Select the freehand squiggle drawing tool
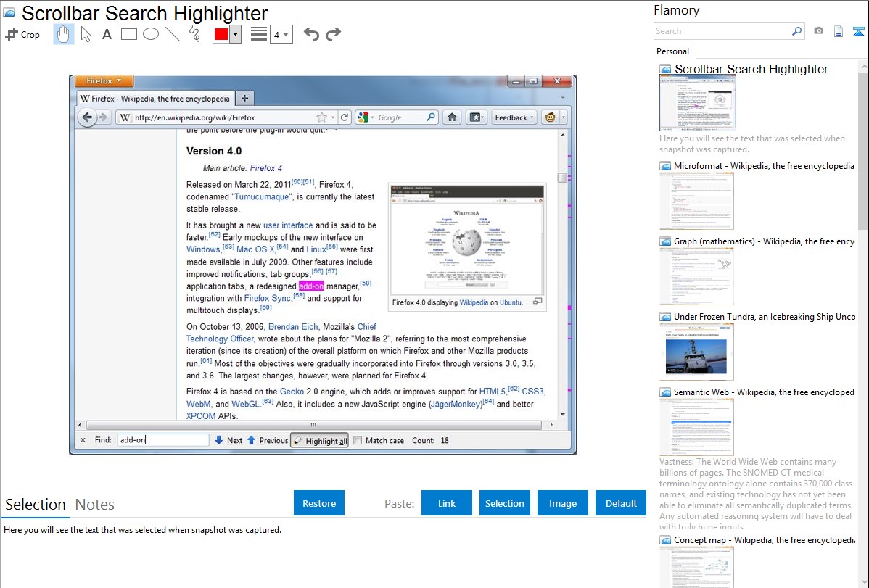The width and height of the screenshot is (869, 588). coord(194,34)
